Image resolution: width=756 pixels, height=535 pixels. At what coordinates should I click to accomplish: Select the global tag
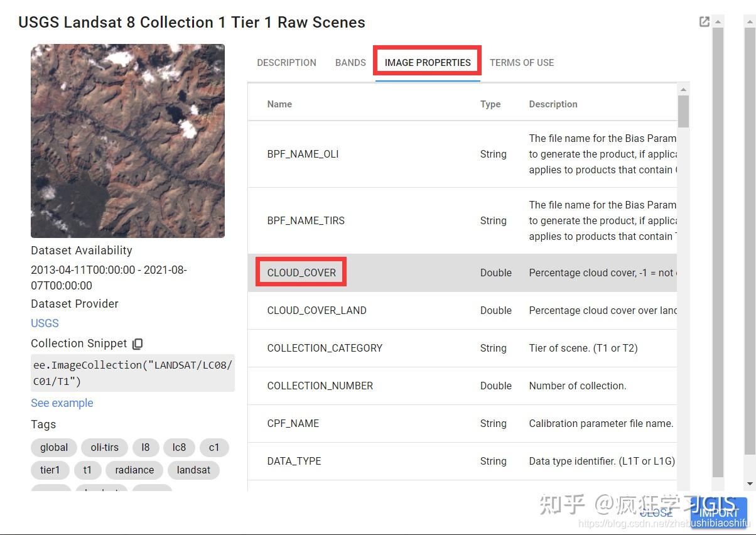coord(53,447)
